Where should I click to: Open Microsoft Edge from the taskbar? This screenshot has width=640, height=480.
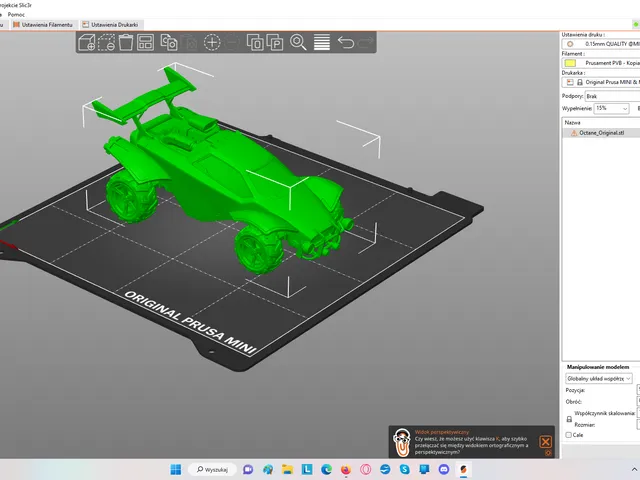(x=326, y=469)
